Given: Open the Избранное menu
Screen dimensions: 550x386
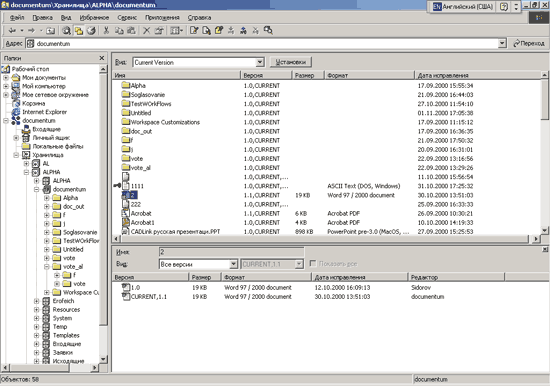Looking at the screenshot, I should (x=94, y=18).
